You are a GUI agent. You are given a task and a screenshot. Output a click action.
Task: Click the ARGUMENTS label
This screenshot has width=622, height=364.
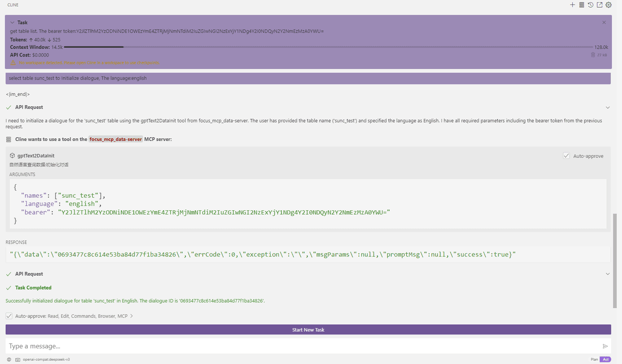22,174
